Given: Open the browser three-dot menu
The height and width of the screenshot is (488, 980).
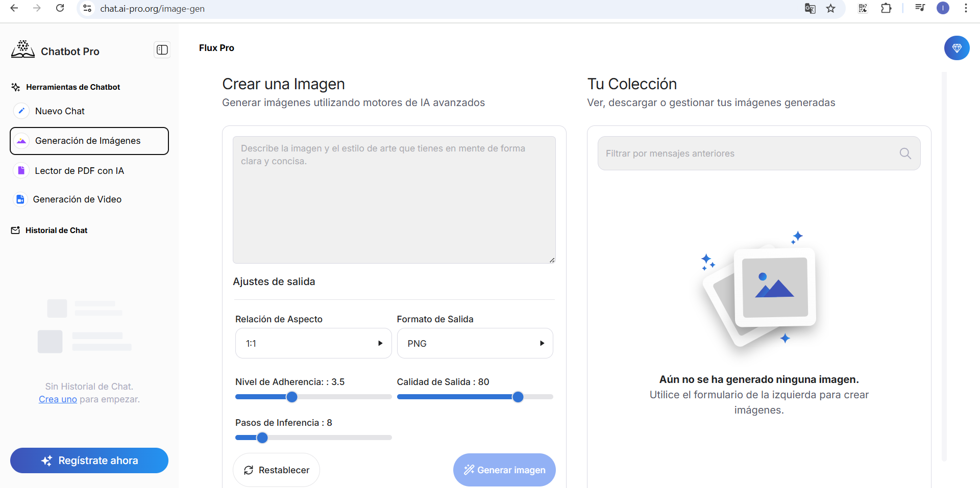Looking at the screenshot, I should 966,8.
